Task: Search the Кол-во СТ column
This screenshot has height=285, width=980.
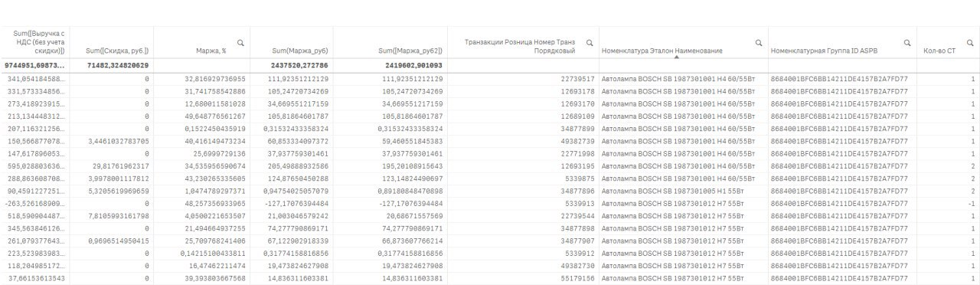Action: (x=970, y=44)
